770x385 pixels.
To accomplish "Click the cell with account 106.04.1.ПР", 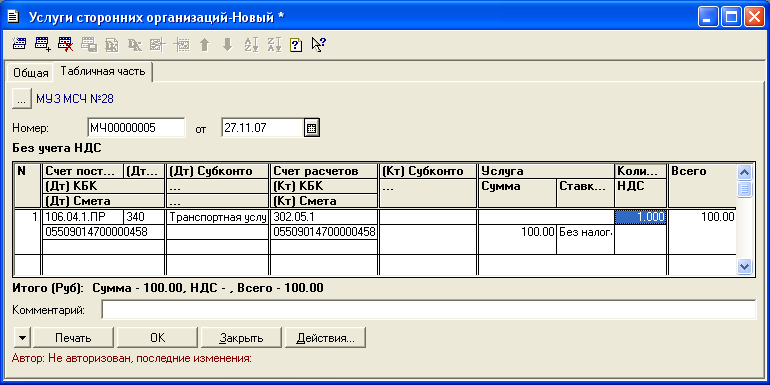I will point(83,217).
